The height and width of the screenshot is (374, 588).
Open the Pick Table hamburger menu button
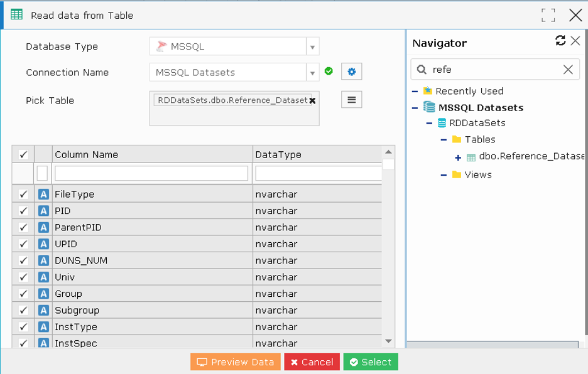pos(351,100)
